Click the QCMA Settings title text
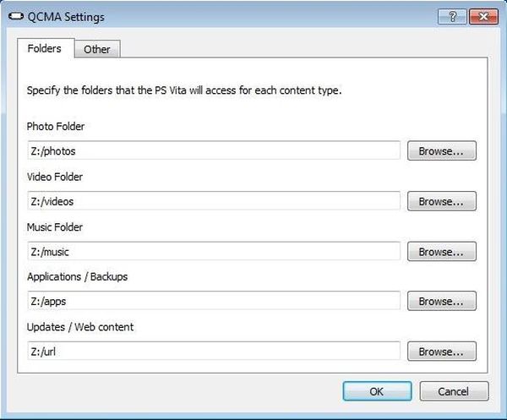 [66, 17]
